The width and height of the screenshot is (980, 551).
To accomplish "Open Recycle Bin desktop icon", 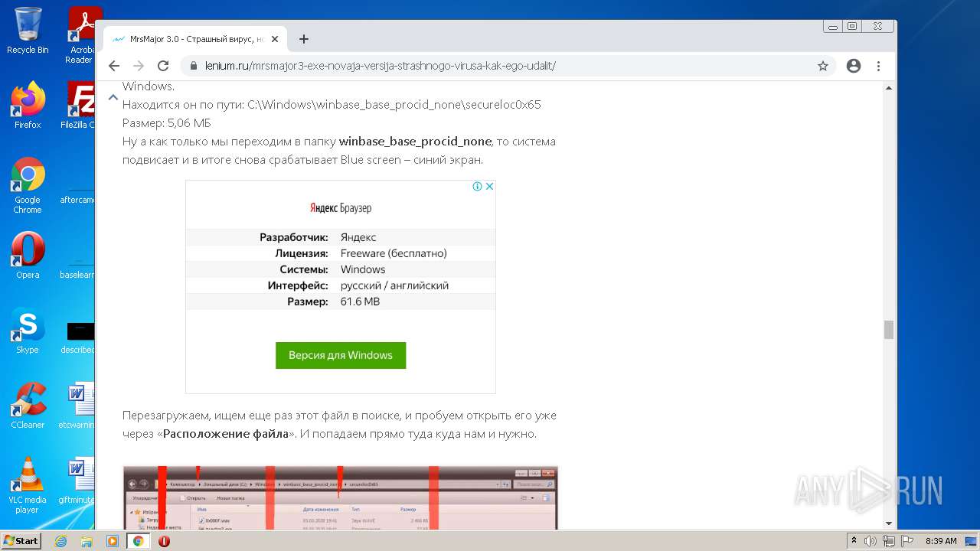I will 28,31.
